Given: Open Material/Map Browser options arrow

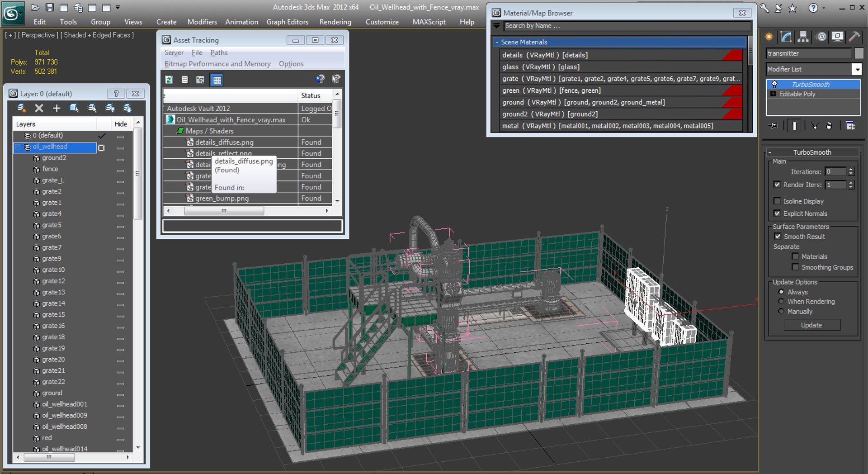Looking at the screenshot, I should click(x=497, y=26).
